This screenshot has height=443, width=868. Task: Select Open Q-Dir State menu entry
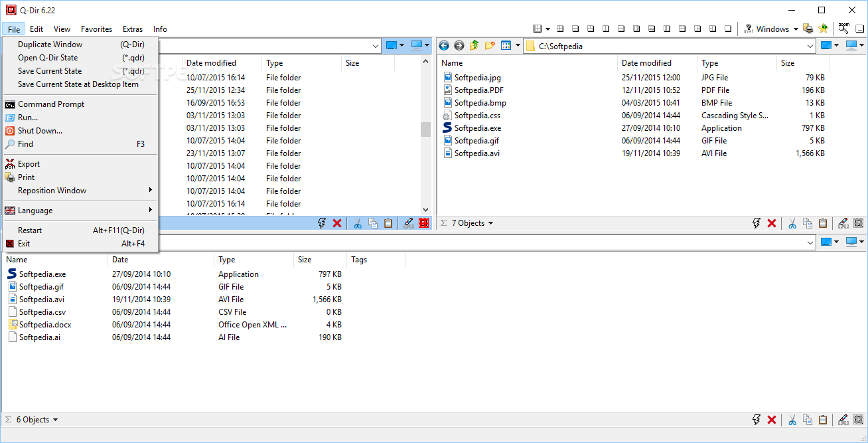(80, 58)
